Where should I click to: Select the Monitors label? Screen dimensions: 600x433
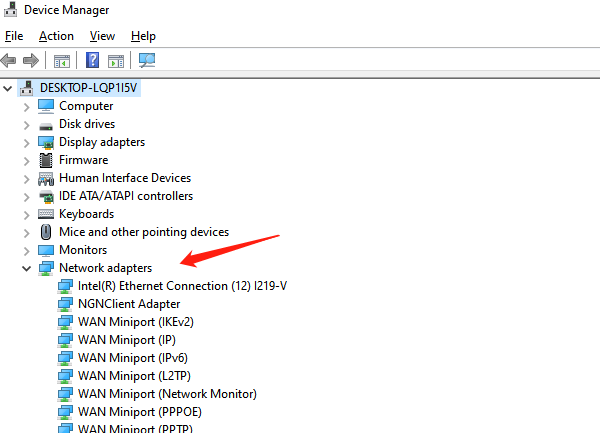click(x=83, y=250)
